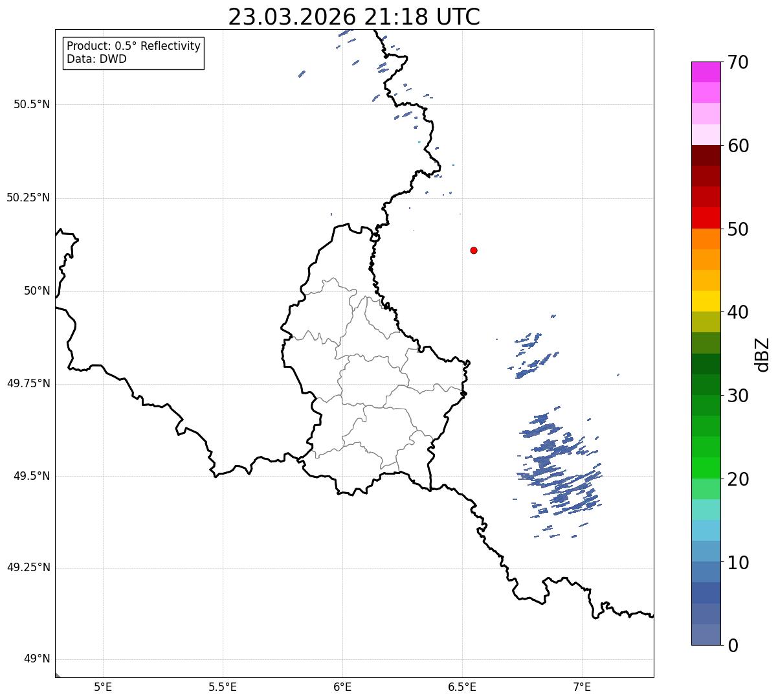Click the "dBZ" colorbar label

point(762,354)
